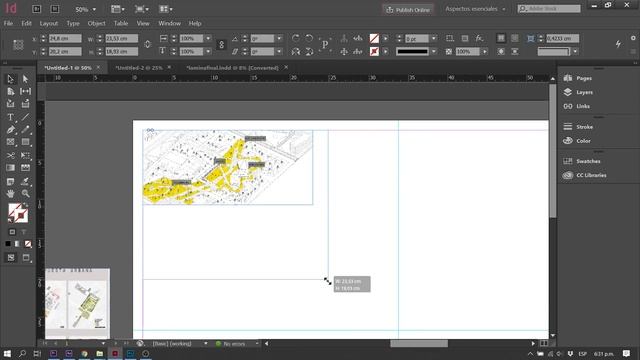Switch to the laminafinal.indd document tab
Screen dimensions: 640x360
coord(232,68)
